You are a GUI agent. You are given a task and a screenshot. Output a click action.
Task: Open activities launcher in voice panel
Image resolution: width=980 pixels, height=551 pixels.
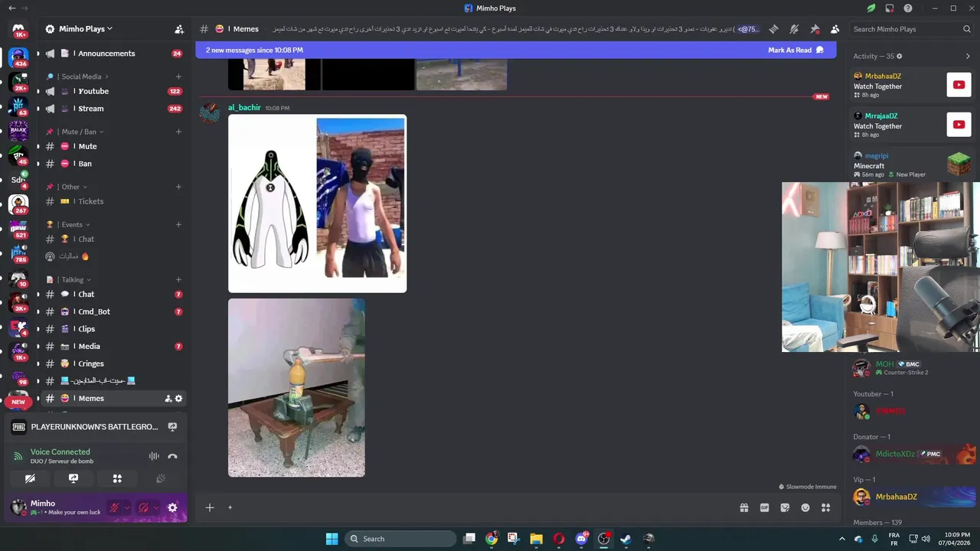click(x=117, y=478)
